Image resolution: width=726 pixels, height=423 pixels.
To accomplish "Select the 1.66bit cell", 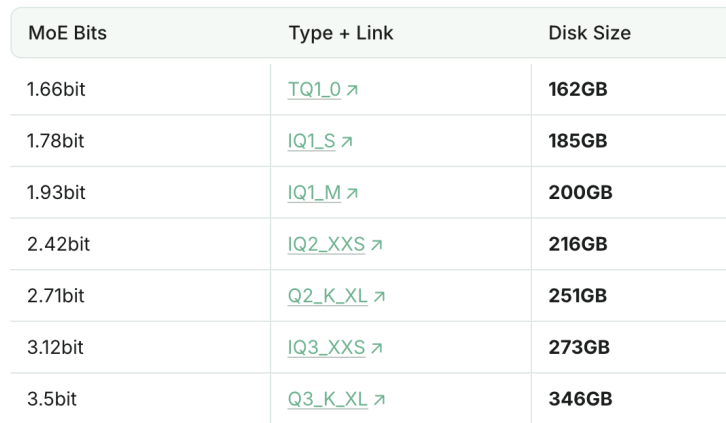I will [56, 90].
